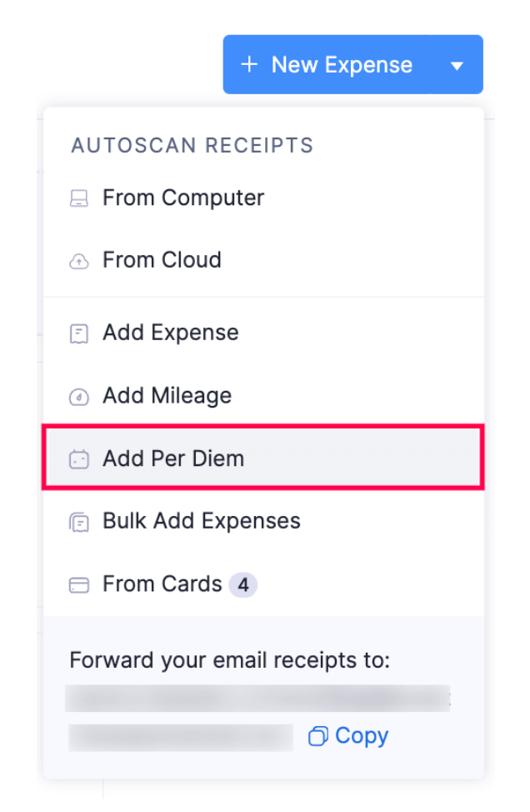Select the From Cloud autoscan option
Viewport: 530px width, 812px height.
coord(161,260)
